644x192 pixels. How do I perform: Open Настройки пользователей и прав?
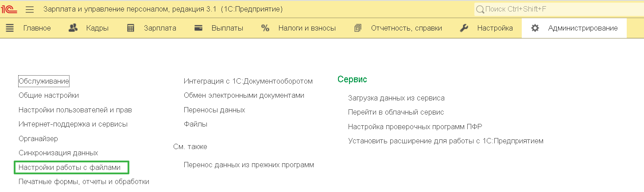pos(75,110)
